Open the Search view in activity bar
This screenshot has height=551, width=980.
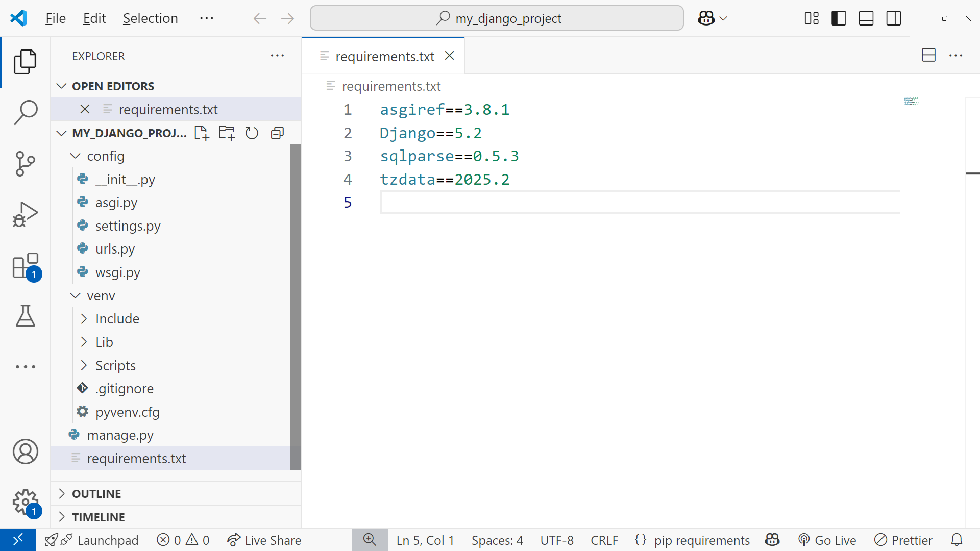(25, 112)
